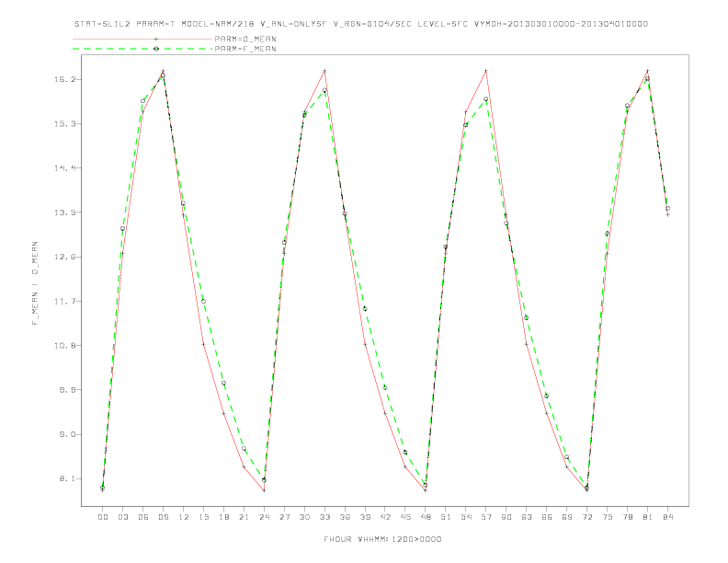Click the x-axis tick label 30
The image size is (728, 563).
(304, 517)
